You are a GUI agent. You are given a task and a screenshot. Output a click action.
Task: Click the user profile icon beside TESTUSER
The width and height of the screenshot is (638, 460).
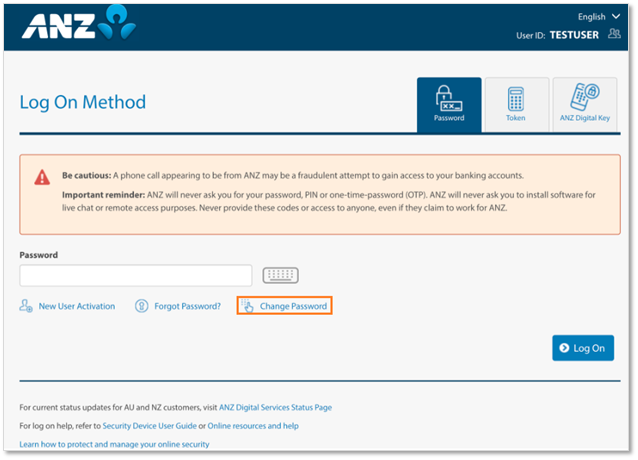[613, 35]
